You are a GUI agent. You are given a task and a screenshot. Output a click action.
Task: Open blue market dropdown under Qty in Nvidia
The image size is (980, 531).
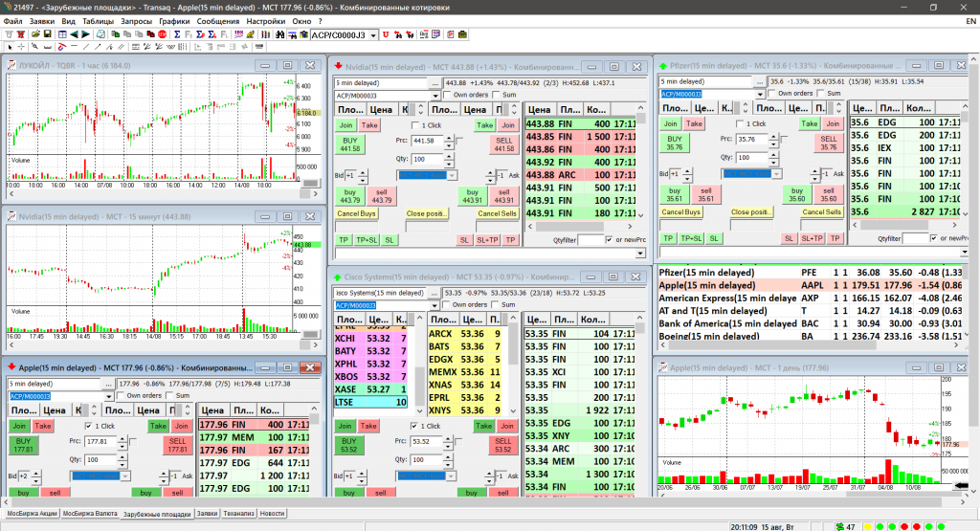pyautogui.click(x=452, y=175)
